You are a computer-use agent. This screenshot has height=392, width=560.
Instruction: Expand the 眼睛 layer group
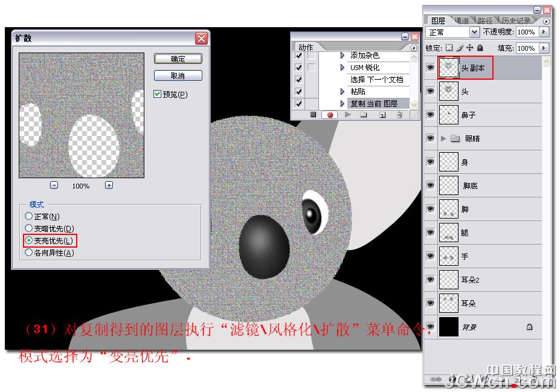click(x=443, y=138)
